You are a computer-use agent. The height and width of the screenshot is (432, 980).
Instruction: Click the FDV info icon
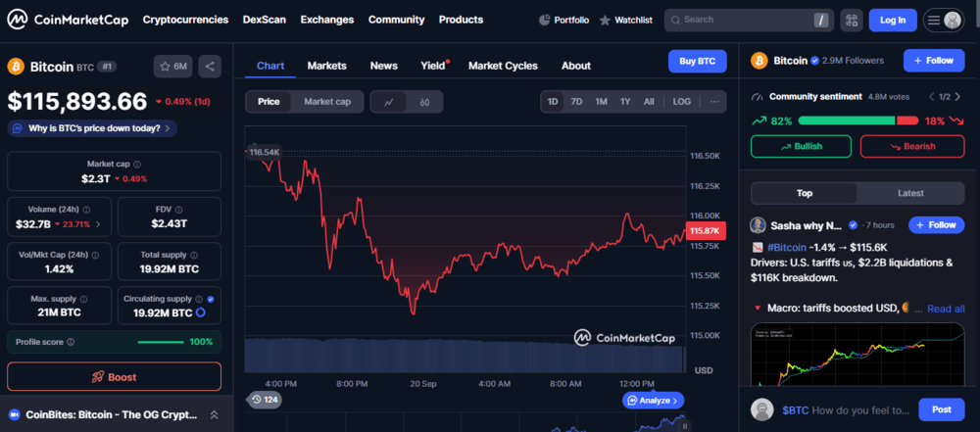tap(178, 210)
